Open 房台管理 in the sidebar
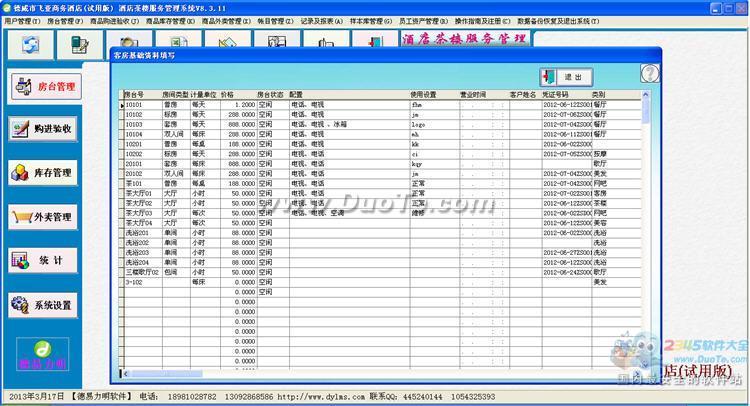The height and width of the screenshot is (406, 750). coord(47,86)
